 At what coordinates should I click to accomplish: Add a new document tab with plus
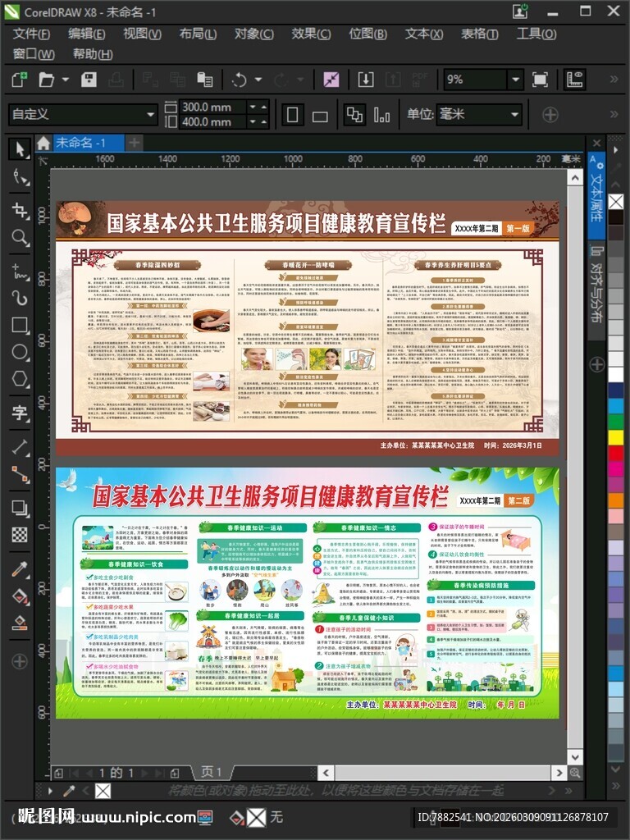[x=134, y=143]
